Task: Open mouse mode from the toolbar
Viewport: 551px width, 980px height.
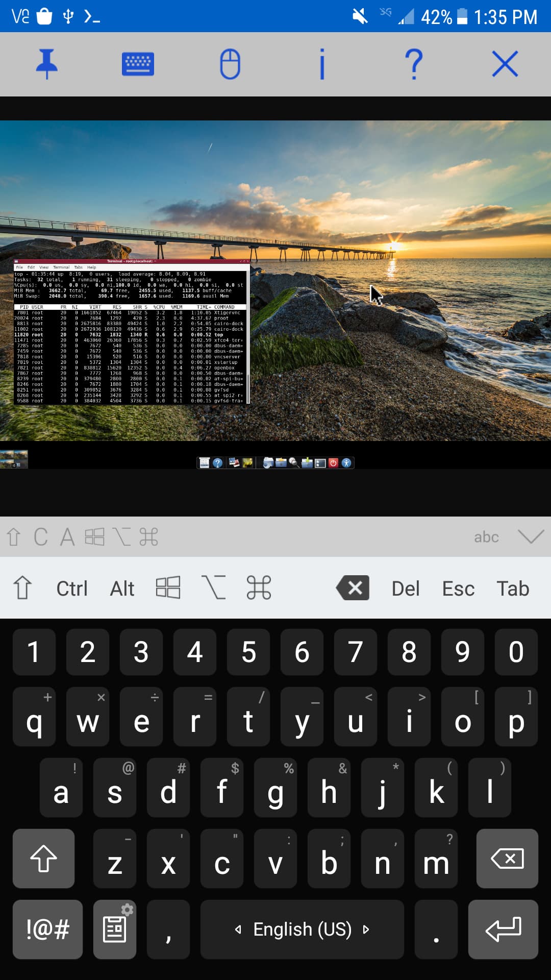Action: click(x=230, y=64)
